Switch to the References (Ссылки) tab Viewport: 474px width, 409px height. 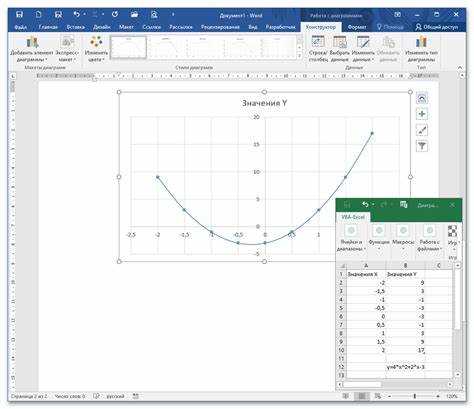pyautogui.click(x=152, y=27)
